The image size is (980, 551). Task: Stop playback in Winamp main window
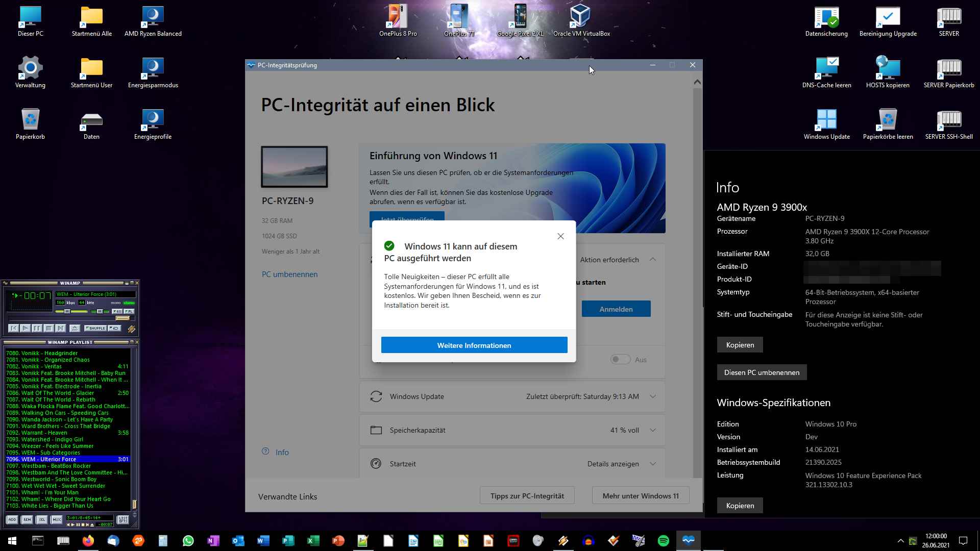pyautogui.click(x=49, y=328)
